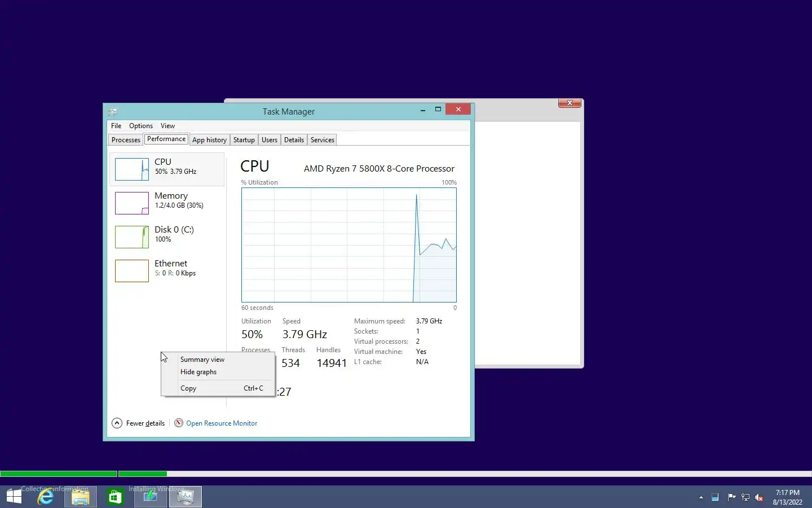Choose Hide graphs from context menu
Image resolution: width=812 pixels, height=508 pixels.
[x=218, y=372]
